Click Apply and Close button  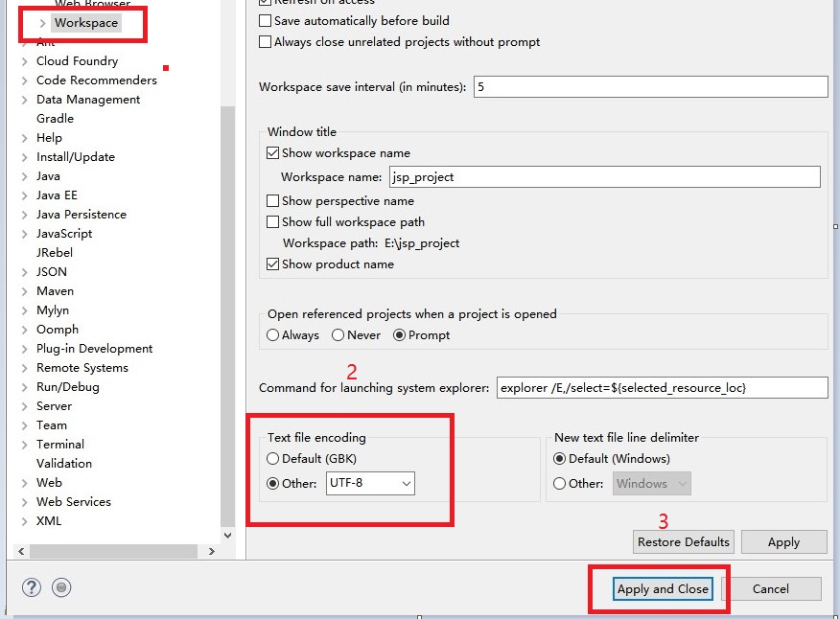coord(663,589)
